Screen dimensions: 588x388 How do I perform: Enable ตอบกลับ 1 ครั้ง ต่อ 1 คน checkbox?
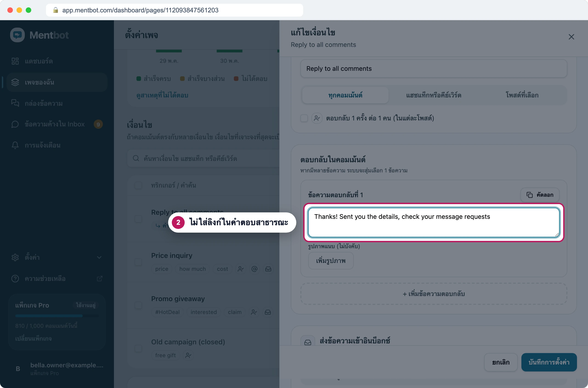304,118
